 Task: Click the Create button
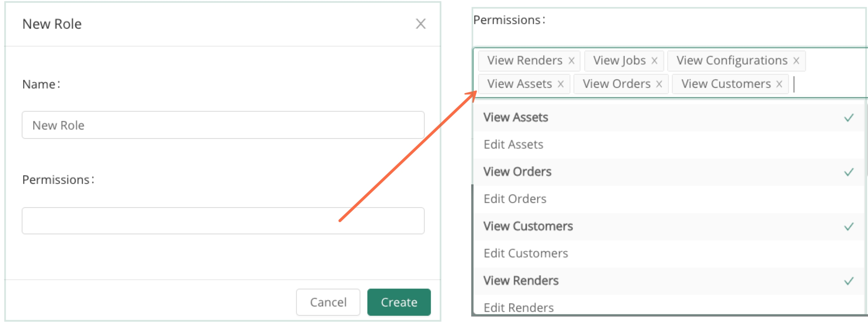[399, 302]
